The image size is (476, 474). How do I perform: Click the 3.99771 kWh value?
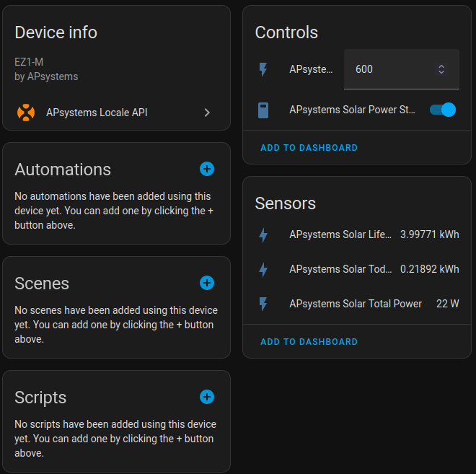(x=430, y=234)
